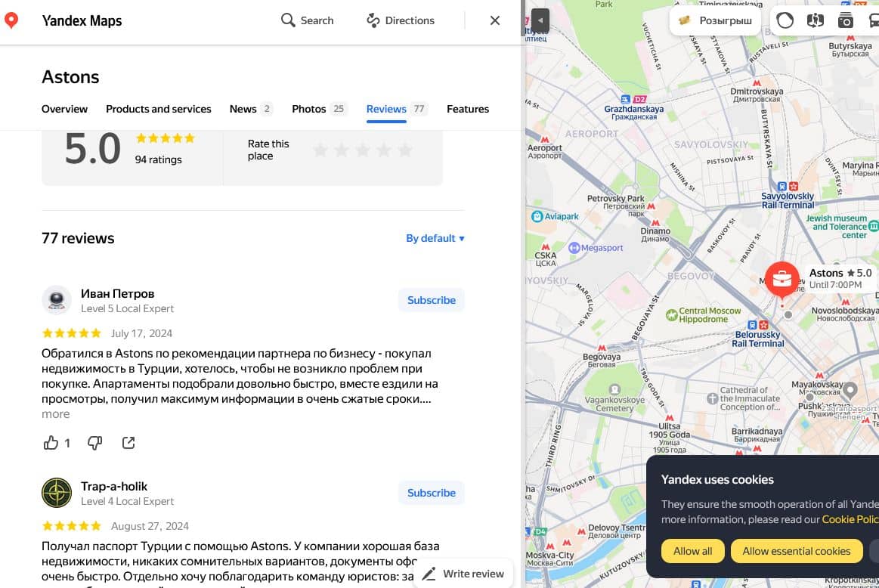
Task: Share Иван Петров's review
Action: [x=128, y=443]
